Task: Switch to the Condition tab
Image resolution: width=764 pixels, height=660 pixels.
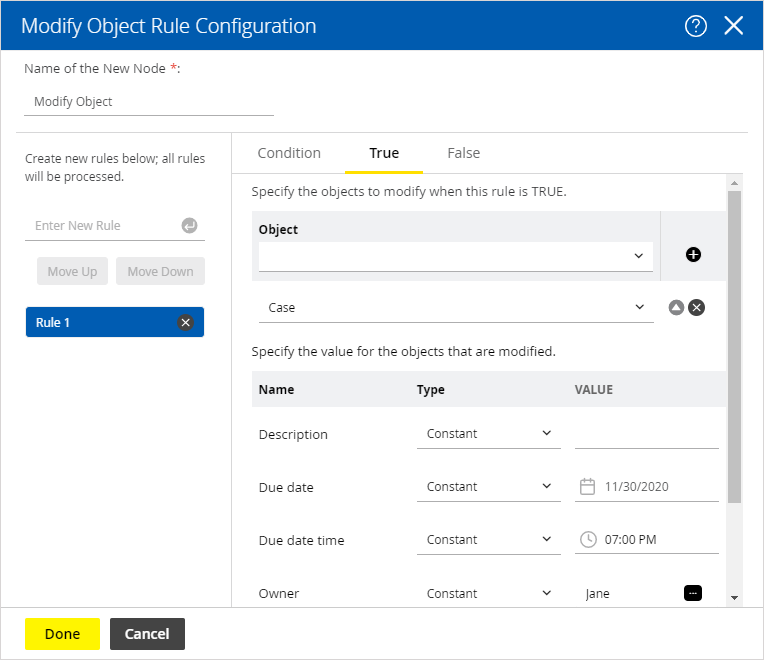Action: (x=289, y=153)
